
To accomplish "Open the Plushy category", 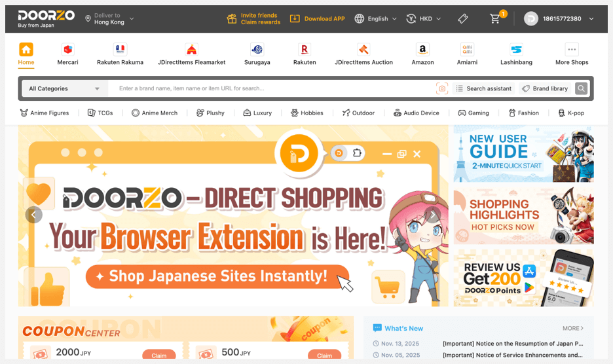I will pos(210,113).
